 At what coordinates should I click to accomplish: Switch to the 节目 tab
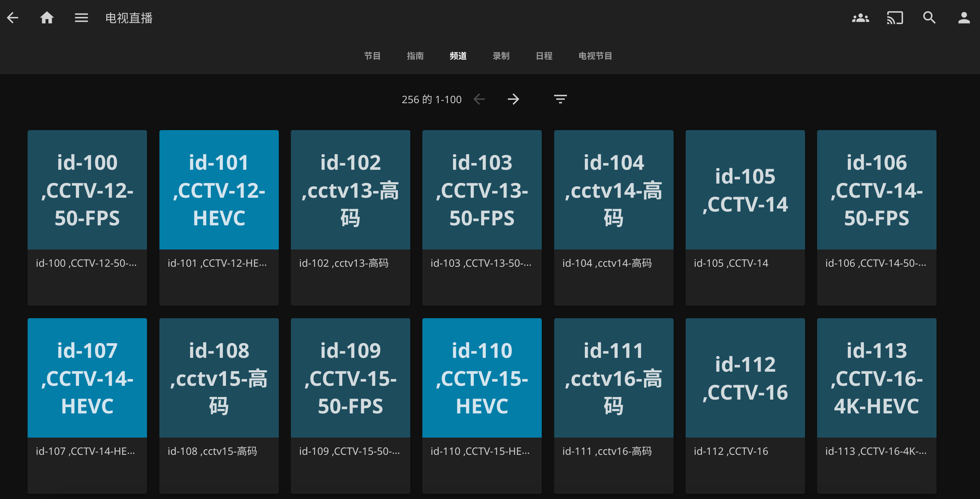pos(372,56)
